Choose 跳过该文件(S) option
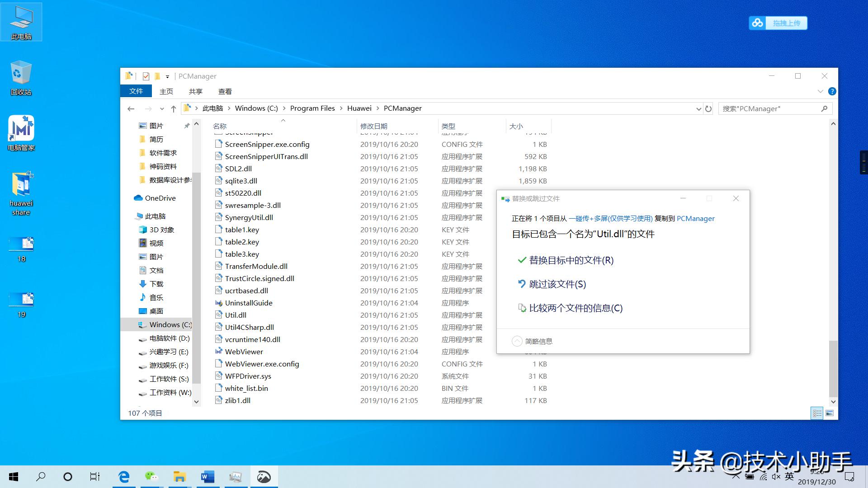This screenshot has width=868, height=488. pyautogui.click(x=557, y=284)
